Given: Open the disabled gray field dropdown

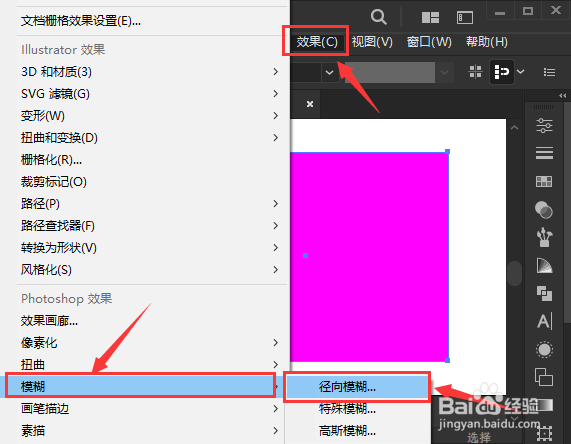Looking at the screenshot, I should (444, 72).
